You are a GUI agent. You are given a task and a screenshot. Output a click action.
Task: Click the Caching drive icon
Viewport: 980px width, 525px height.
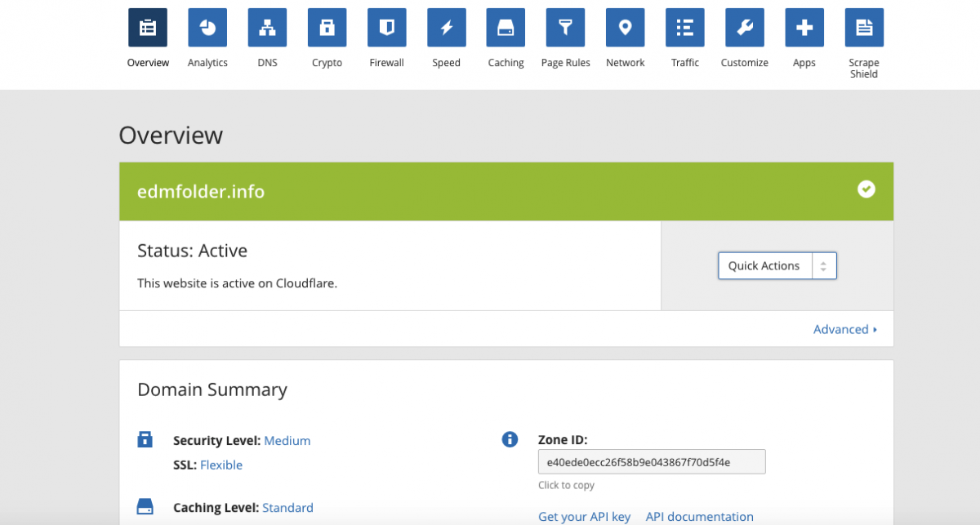click(x=506, y=28)
